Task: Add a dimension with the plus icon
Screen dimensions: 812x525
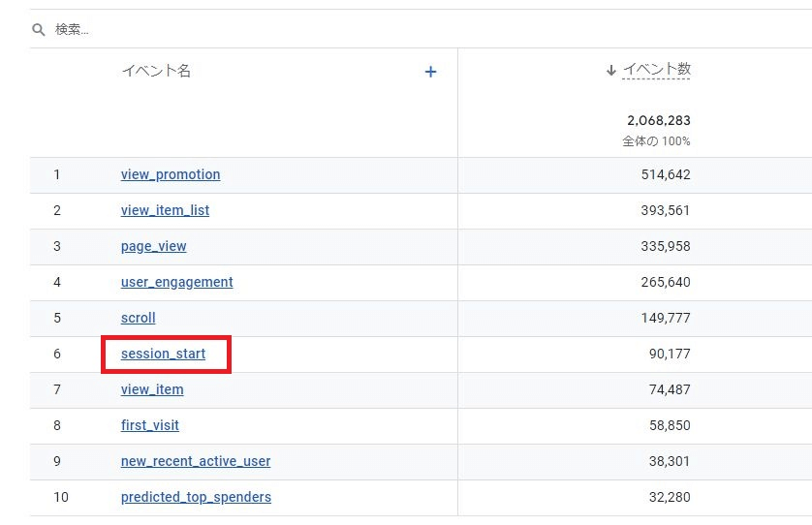Action: [430, 72]
